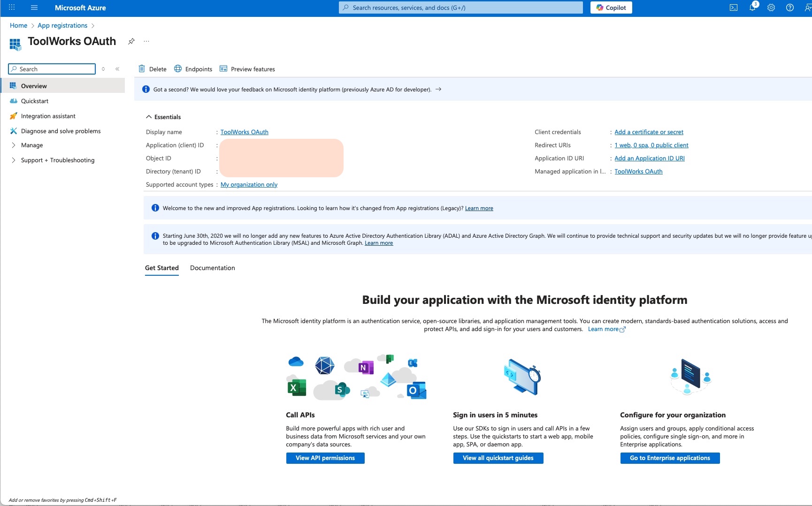Switch to the Documentation tab
812x506 pixels.
212,268
